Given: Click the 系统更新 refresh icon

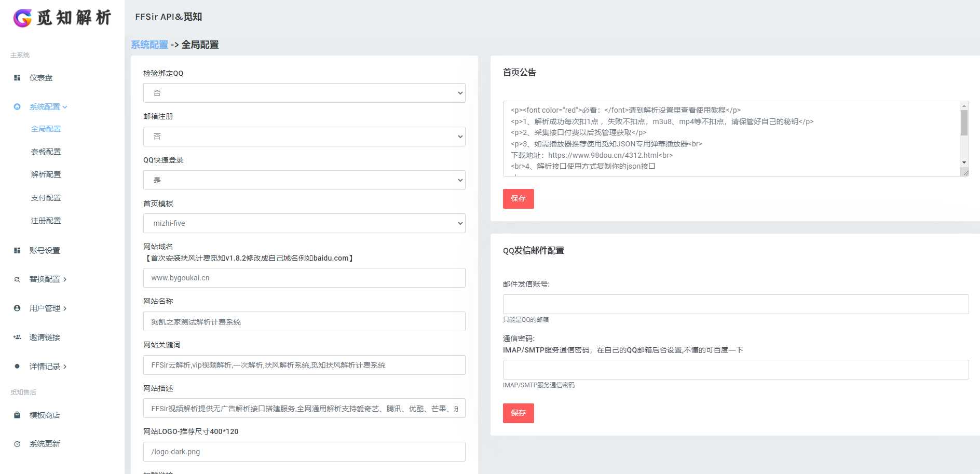Looking at the screenshot, I should pyautogui.click(x=17, y=444).
